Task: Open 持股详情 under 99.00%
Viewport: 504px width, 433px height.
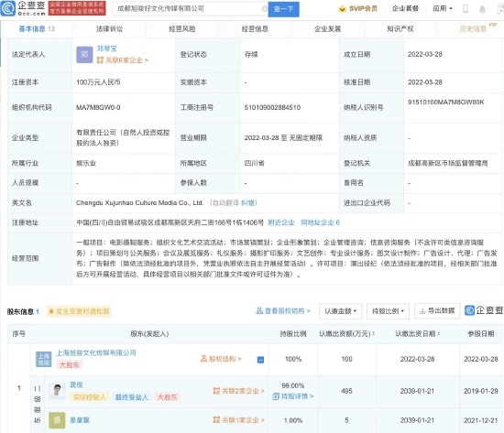Action: [x=293, y=396]
